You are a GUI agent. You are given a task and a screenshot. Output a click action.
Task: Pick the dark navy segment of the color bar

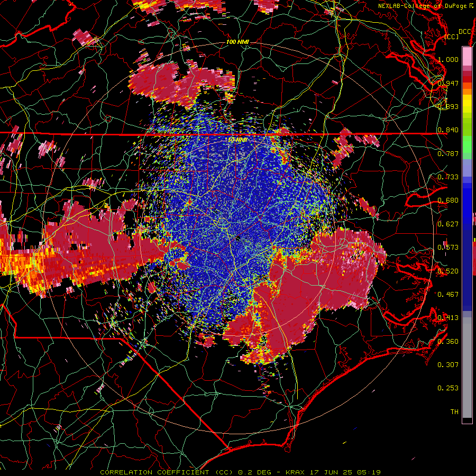click(x=467, y=270)
